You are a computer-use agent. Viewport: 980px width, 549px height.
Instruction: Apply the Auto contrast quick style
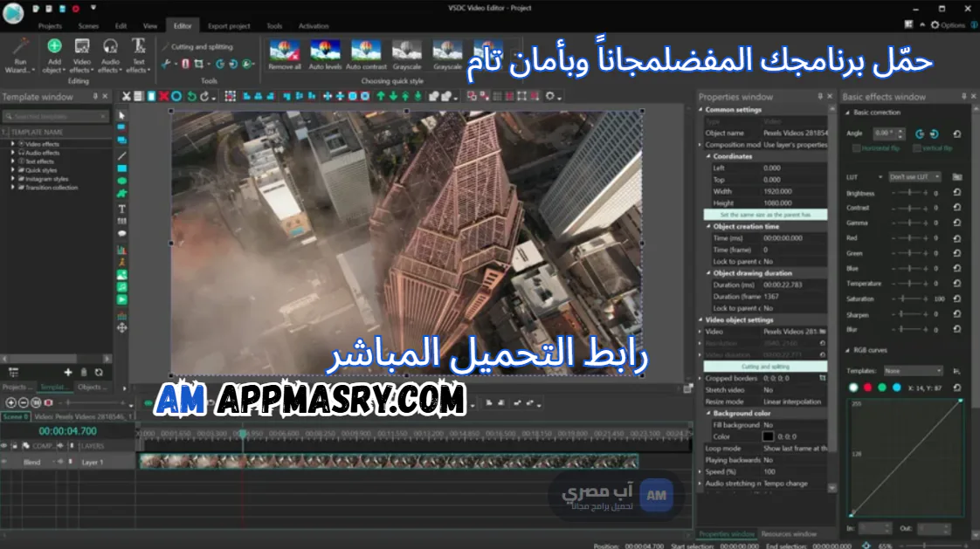click(x=366, y=55)
